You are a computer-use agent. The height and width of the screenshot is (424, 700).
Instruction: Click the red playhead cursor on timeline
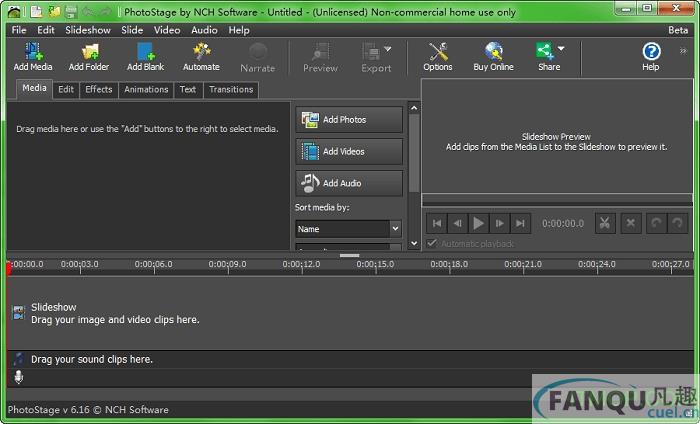pos(8,269)
